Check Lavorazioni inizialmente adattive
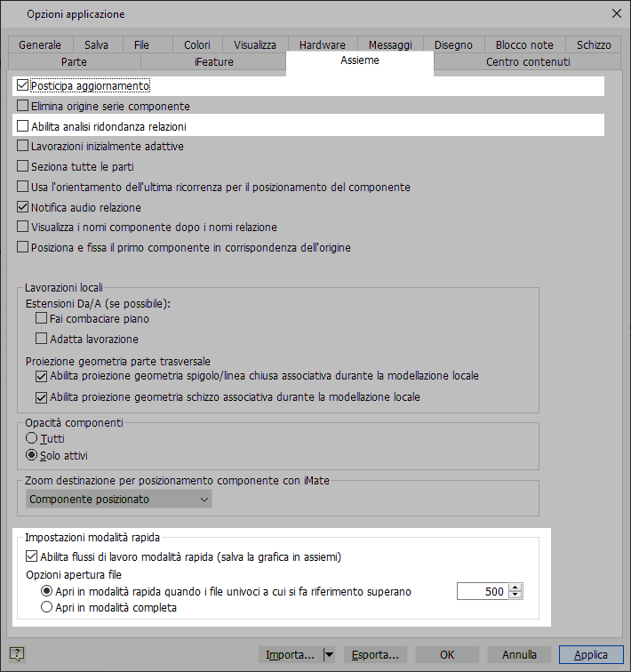Image resolution: width=631 pixels, height=672 pixels. coord(23,146)
